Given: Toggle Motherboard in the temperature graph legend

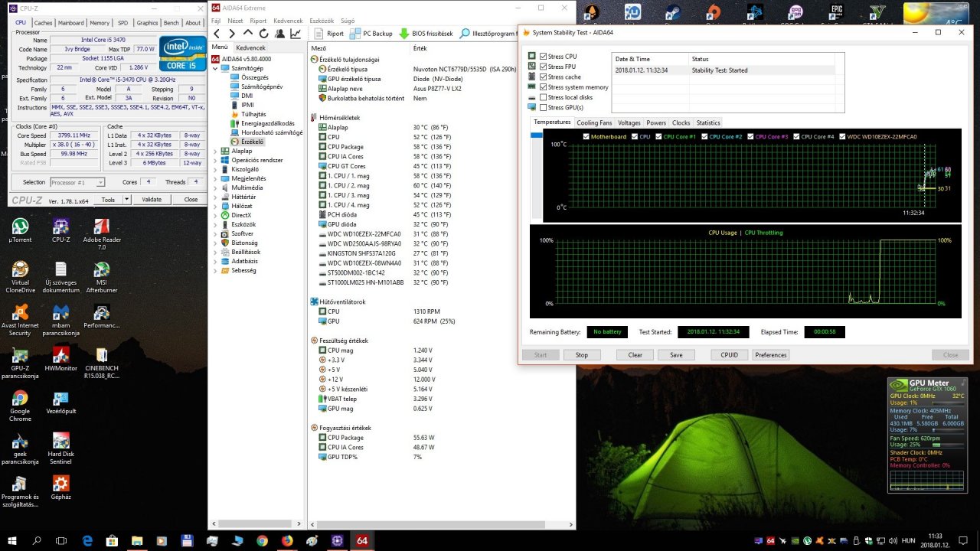Looking at the screenshot, I should click(x=586, y=136).
